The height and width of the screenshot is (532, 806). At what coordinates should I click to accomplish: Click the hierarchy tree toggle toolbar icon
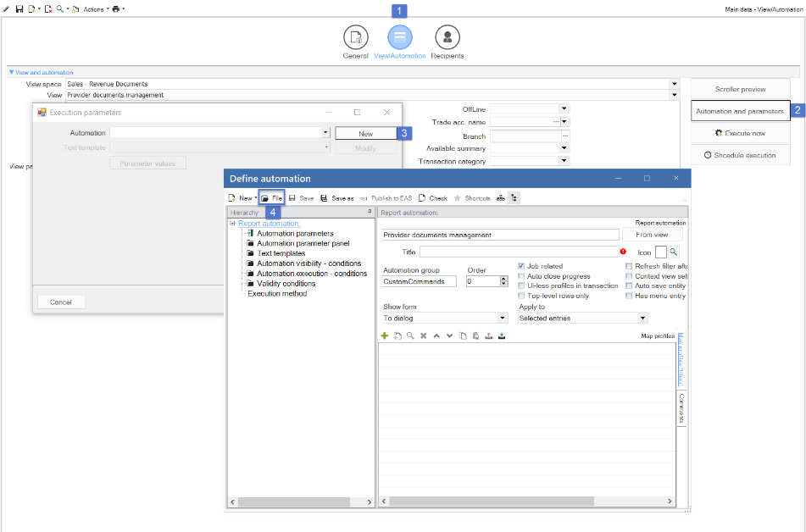[514, 198]
